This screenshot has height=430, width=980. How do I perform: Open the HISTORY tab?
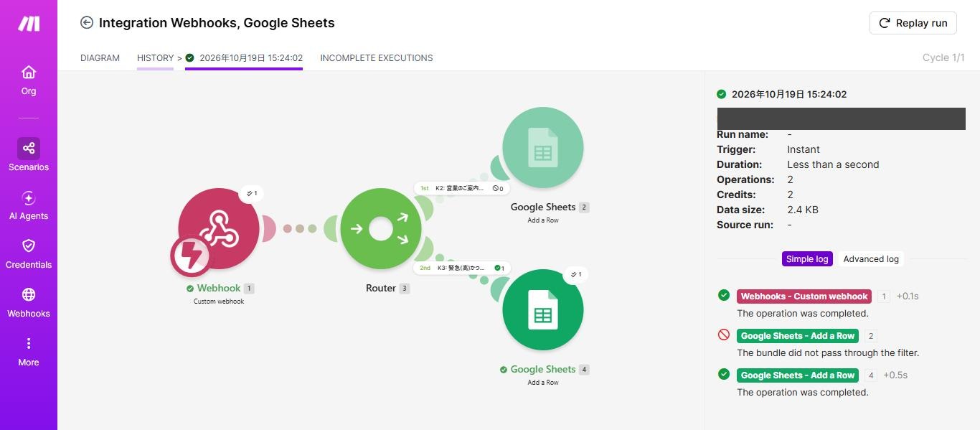click(x=155, y=58)
